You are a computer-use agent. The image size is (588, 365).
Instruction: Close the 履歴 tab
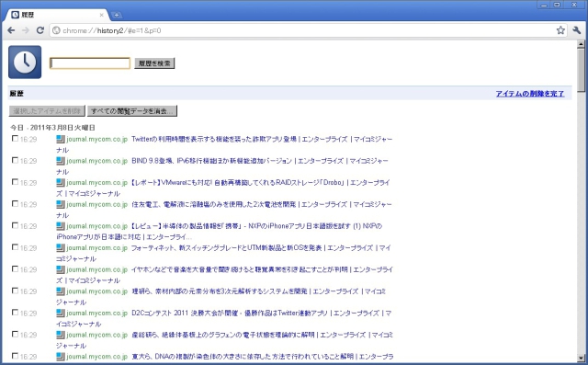101,15
